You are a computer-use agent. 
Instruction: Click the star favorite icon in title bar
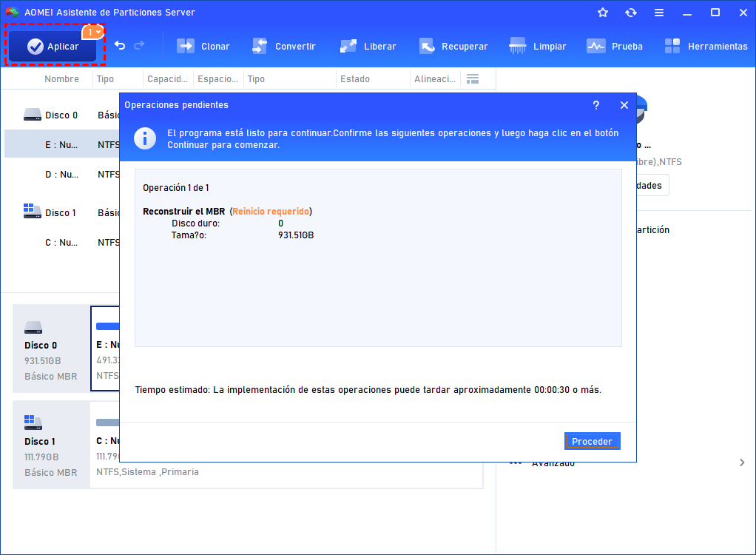tap(603, 13)
